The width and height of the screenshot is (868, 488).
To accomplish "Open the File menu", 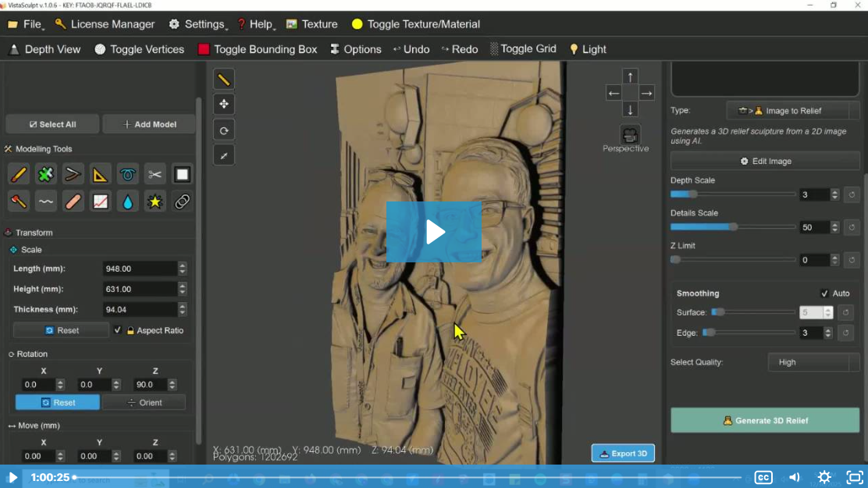I will coord(25,24).
